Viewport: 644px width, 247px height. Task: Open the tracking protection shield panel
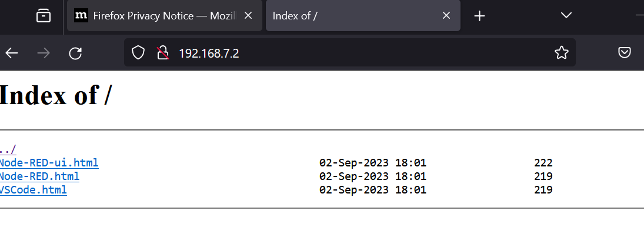[138, 54]
